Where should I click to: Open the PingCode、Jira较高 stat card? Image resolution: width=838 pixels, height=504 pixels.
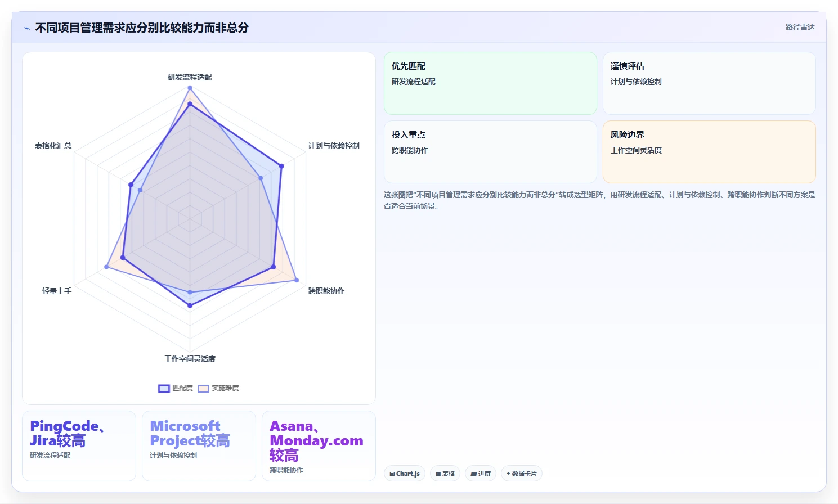pos(79,446)
